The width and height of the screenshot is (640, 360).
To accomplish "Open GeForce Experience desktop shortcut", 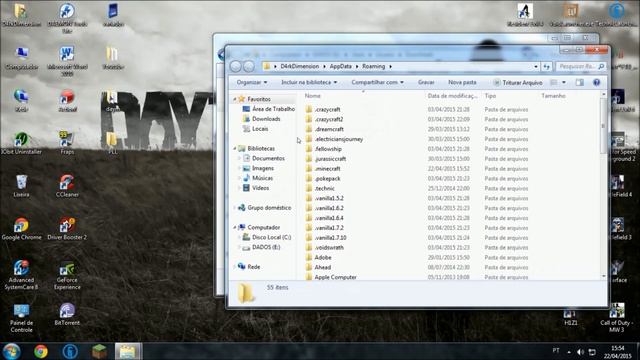I will tap(67, 275).
